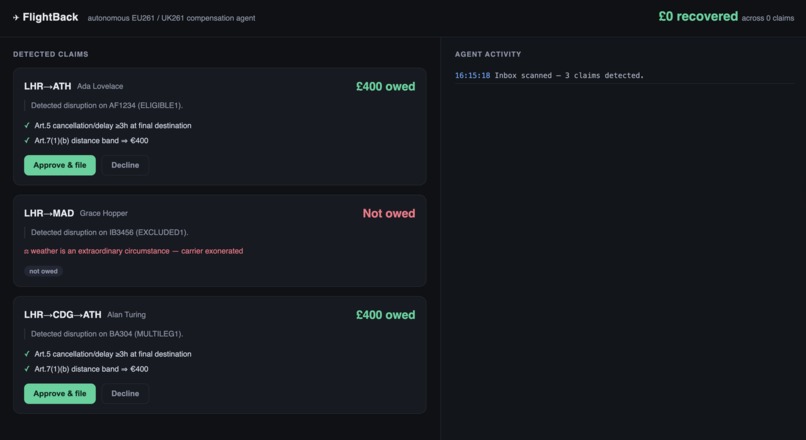
Task: Approve & file the Alan Turing claim
Action: [x=60, y=393]
